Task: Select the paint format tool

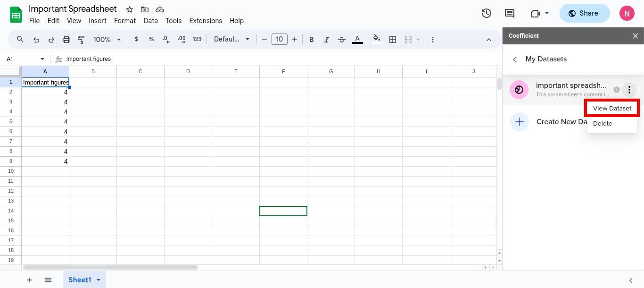Action: point(81,39)
